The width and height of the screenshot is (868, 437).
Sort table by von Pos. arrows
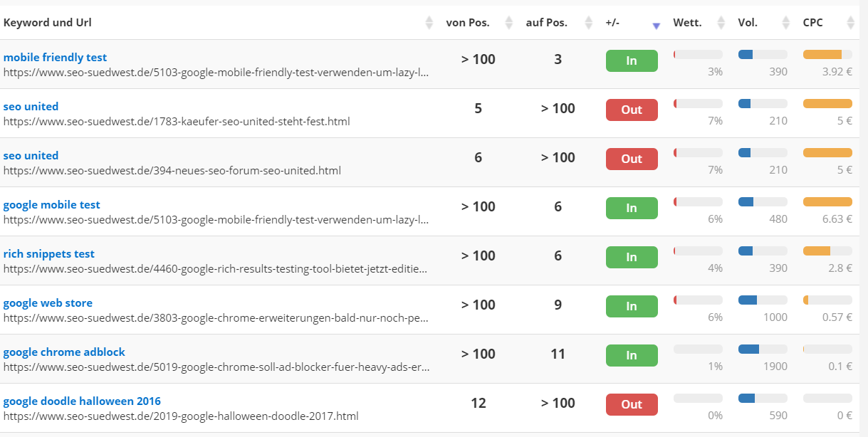[508, 23]
